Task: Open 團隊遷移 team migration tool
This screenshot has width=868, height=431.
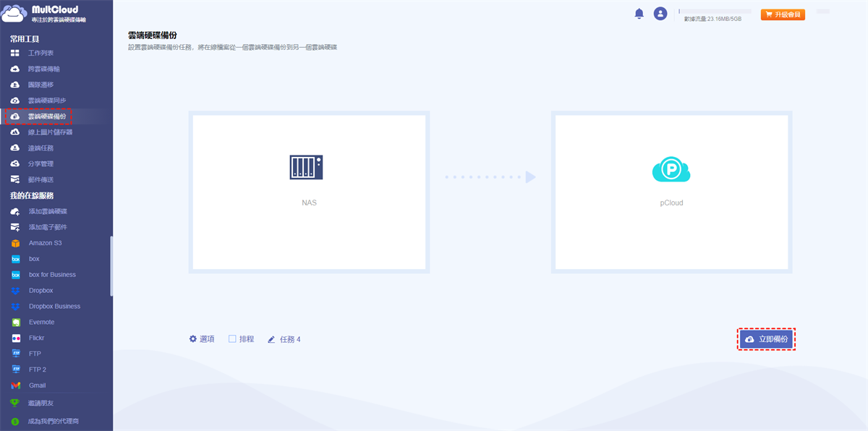Action: (x=41, y=85)
